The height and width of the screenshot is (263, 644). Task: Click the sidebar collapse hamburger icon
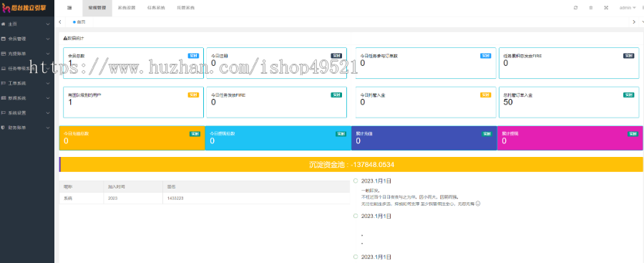(69, 8)
